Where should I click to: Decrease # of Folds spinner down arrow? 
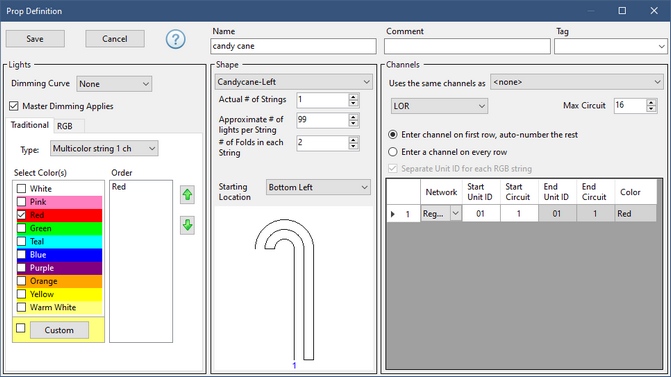(353, 146)
